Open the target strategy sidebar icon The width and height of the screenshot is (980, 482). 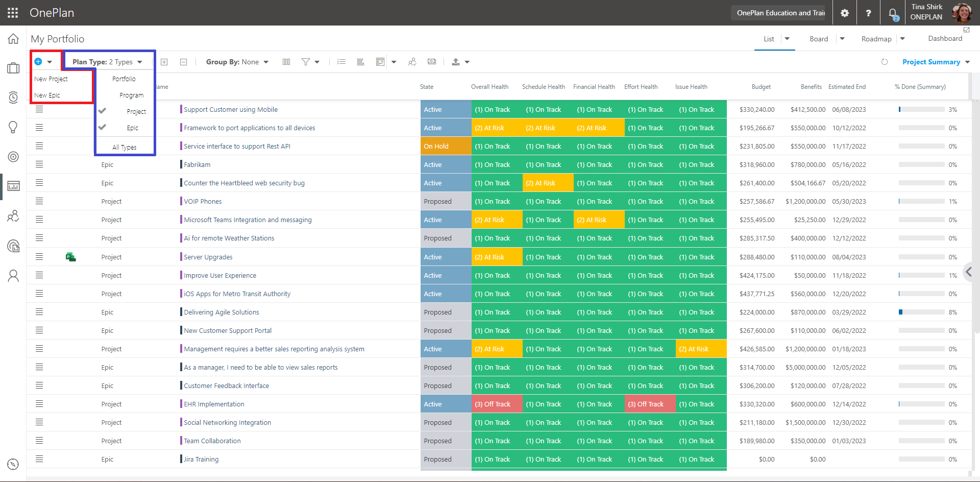click(13, 157)
